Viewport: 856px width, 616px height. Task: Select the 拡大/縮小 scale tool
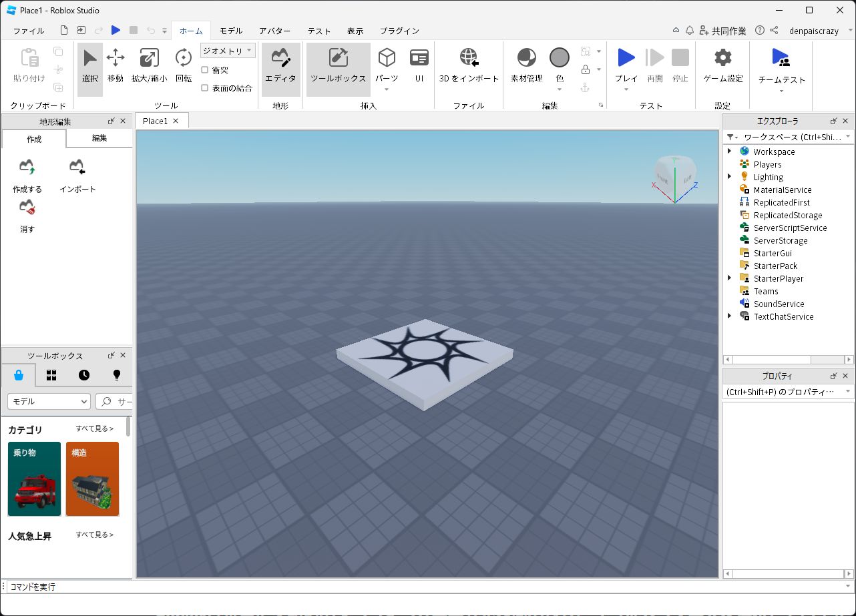point(148,66)
